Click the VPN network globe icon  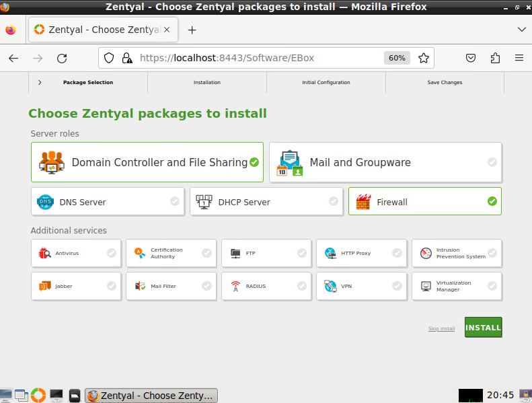click(x=330, y=286)
